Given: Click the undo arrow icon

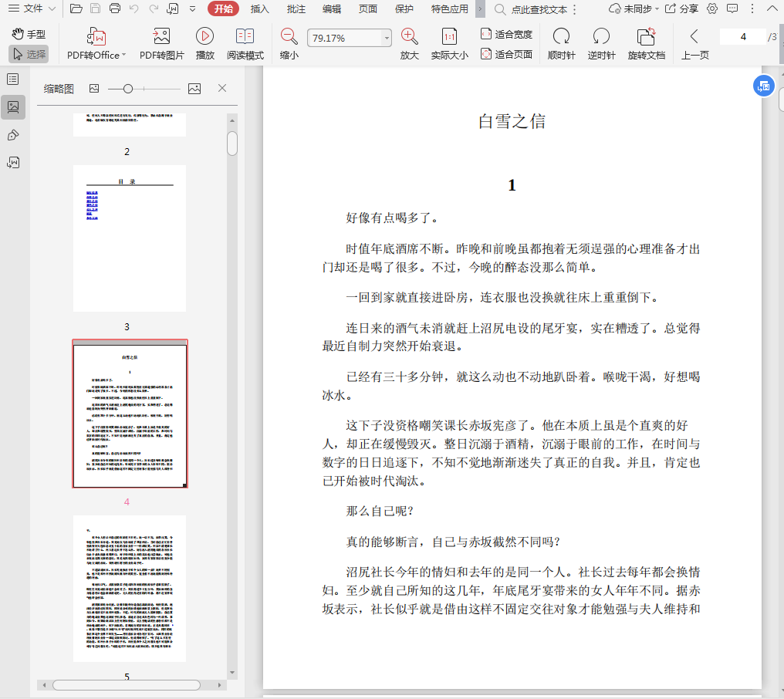Looking at the screenshot, I should tap(133, 8).
